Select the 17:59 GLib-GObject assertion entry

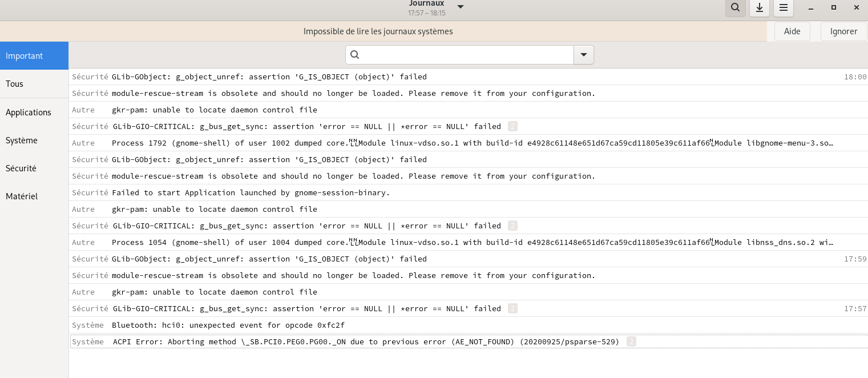tap(469, 259)
